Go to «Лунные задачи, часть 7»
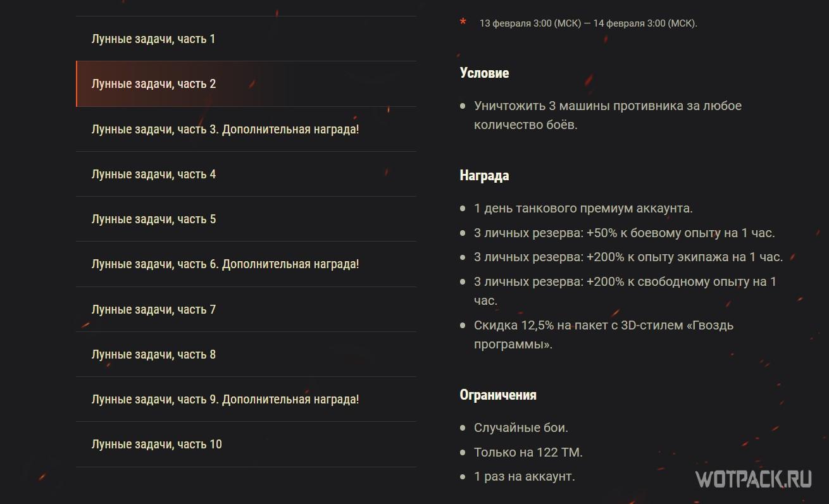829x504 pixels. click(154, 309)
